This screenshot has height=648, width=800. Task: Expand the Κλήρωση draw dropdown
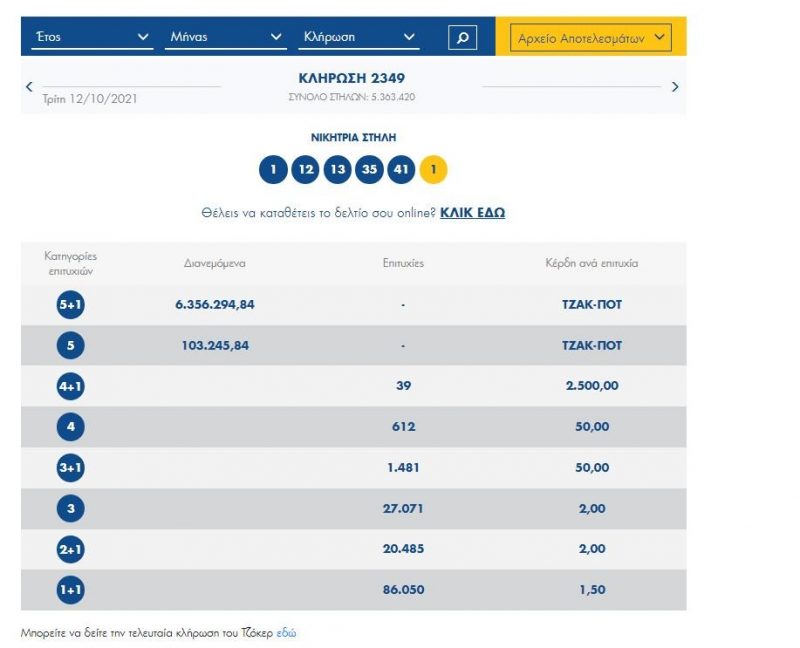[360, 38]
